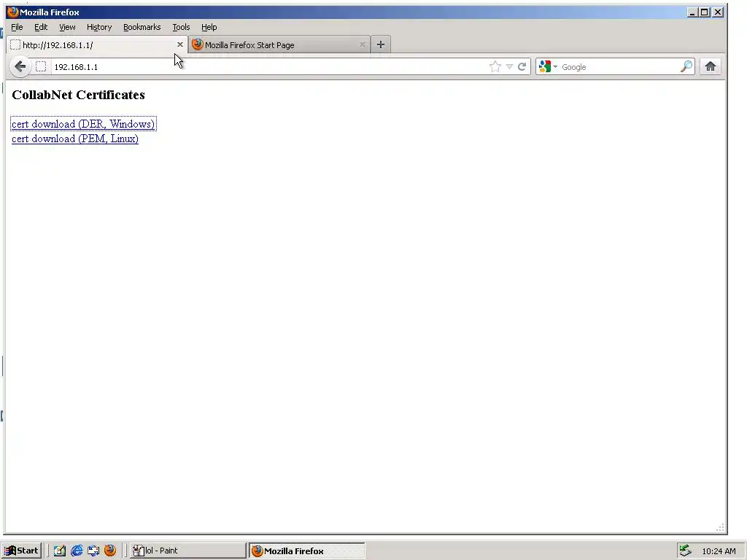Click the 10:24 AM system clock
This screenshot has width=747, height=560.
719,551
